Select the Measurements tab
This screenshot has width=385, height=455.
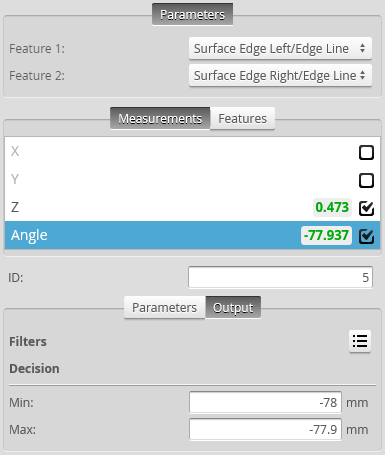click(x=160, y=118)
